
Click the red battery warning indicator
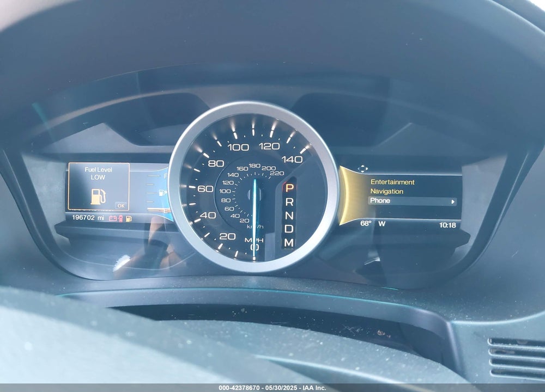(113, 218)
